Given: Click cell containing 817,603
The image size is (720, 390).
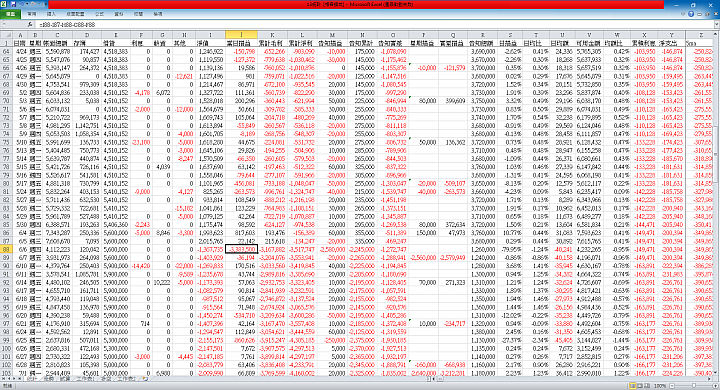Looking at the screenshot, I should 242,233.
